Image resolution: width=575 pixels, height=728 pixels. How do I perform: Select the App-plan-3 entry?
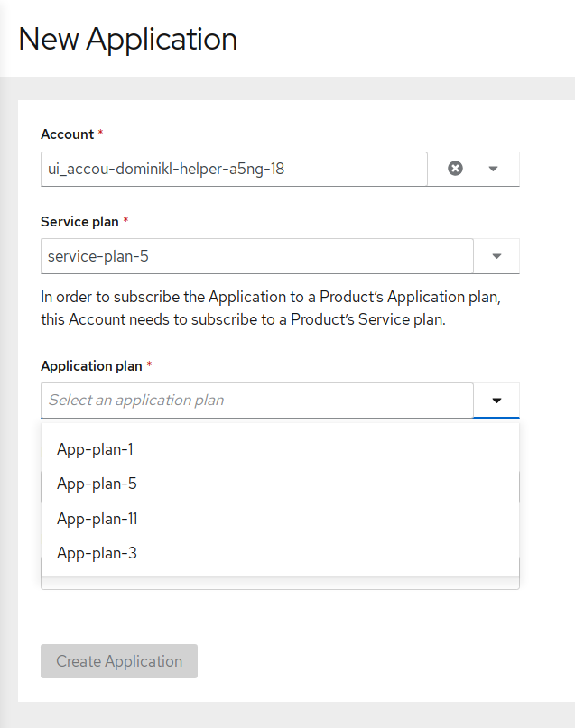pos(97,553)
